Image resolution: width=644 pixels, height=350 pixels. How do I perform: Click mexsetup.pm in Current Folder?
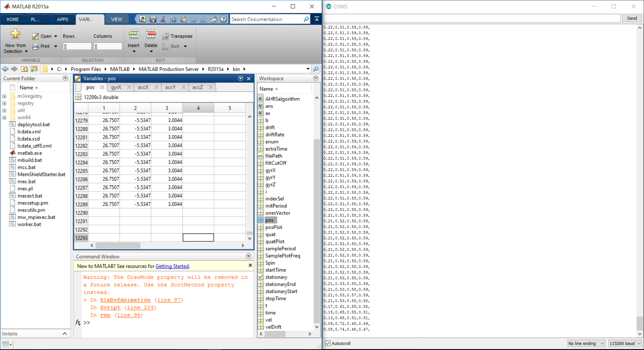(33, 203)
